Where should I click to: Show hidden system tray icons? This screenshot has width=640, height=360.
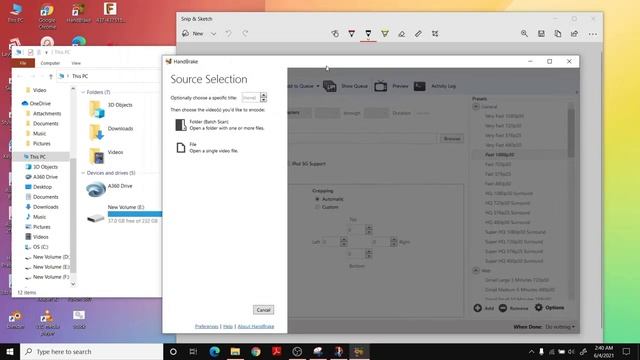click(531, 351)
